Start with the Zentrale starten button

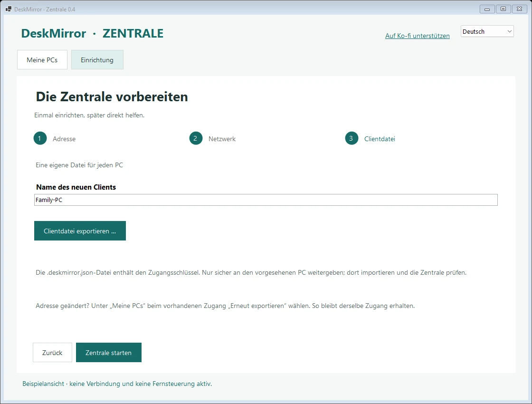109,352
